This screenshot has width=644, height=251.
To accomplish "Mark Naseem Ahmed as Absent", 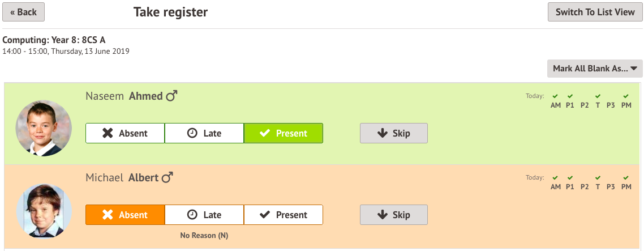I will pyautogui.click(x=125, y=133).
